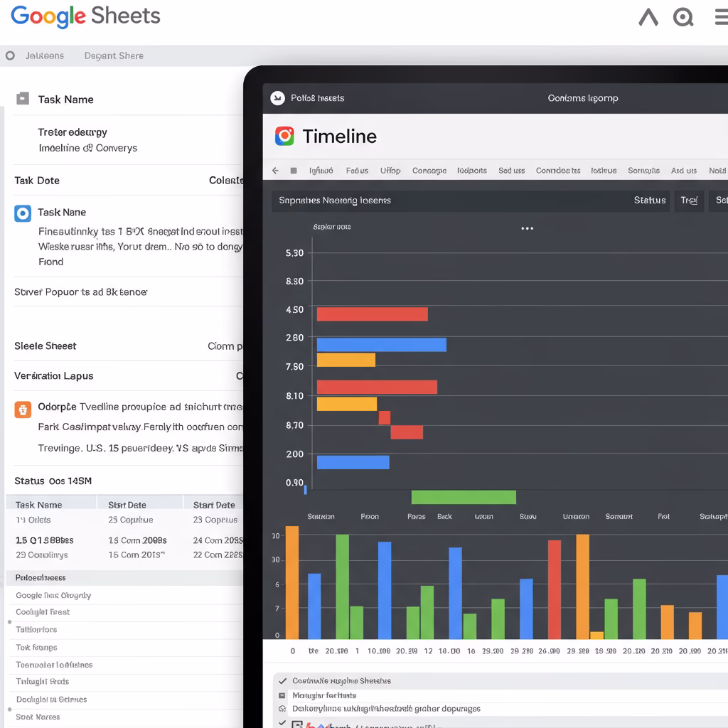The width and height of the screenshot is (728, 728).
Task: Click the Trejl button in the chart header
Action: point(689,200)
